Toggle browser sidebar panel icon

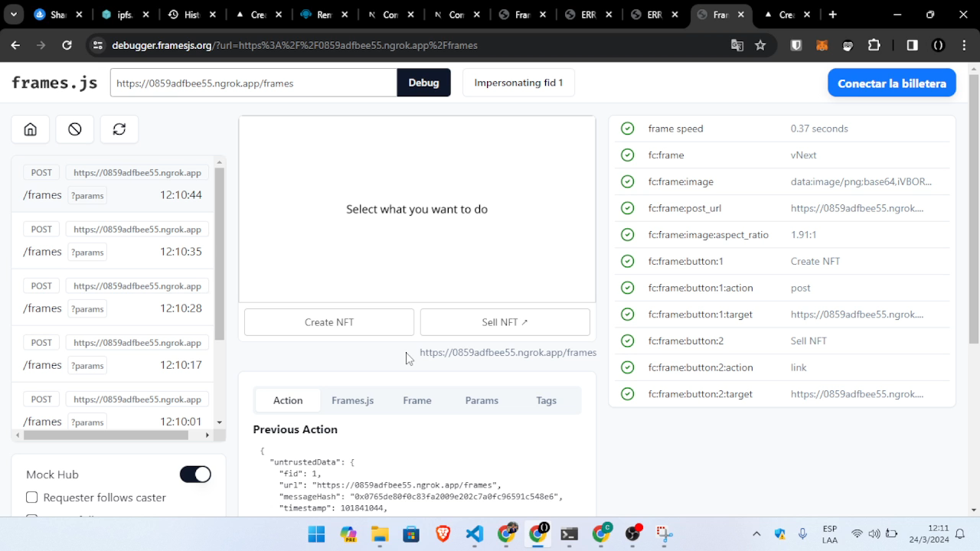tap(912, 45)
